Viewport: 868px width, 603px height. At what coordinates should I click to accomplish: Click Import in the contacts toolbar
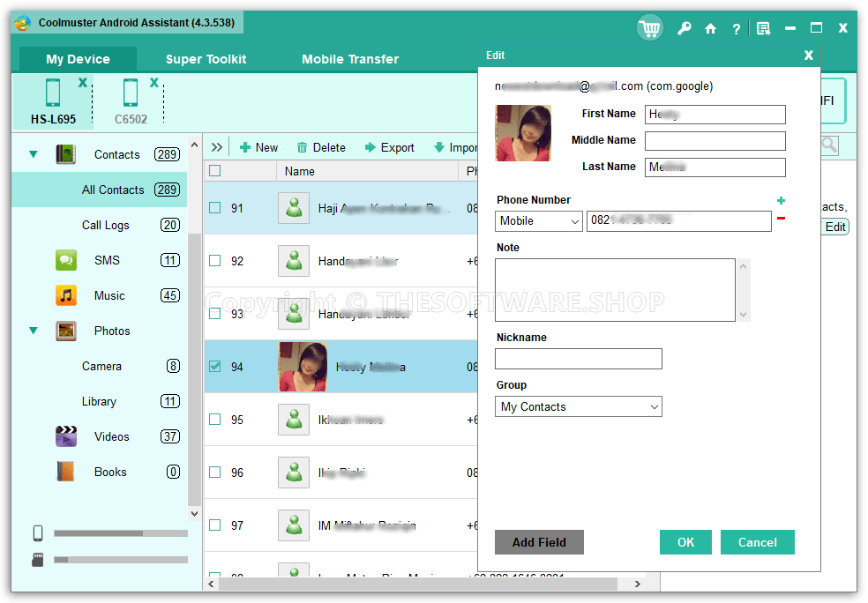coord(455,148)
